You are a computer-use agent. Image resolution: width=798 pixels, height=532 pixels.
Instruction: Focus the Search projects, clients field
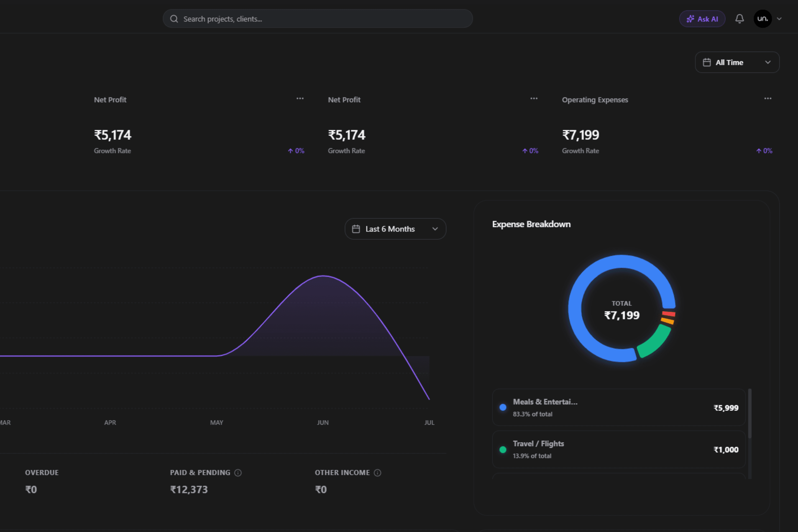(318, 19)
